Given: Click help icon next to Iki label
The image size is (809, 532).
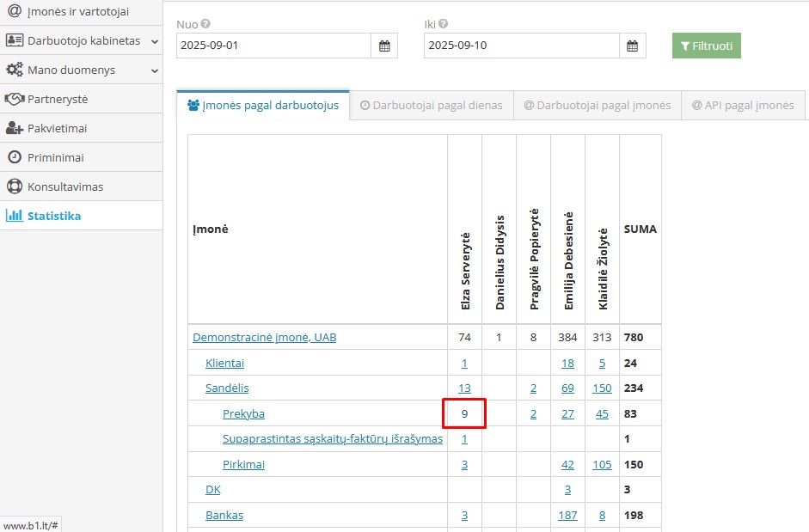Looking at the screenshot, I should tap(443, 25).
